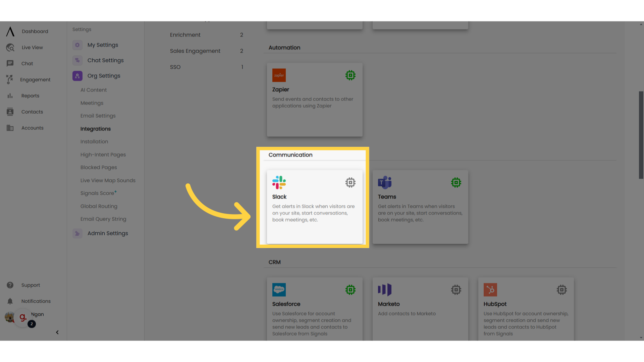Open Global Routing
The width and height of the screenshot is (644, 362).
(99, 206)
